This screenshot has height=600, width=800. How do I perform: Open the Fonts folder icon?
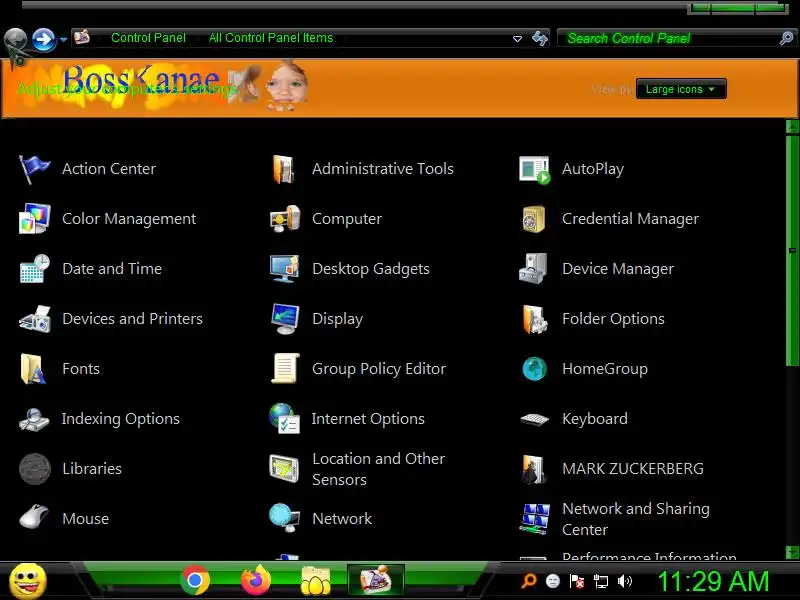(33, 368)
